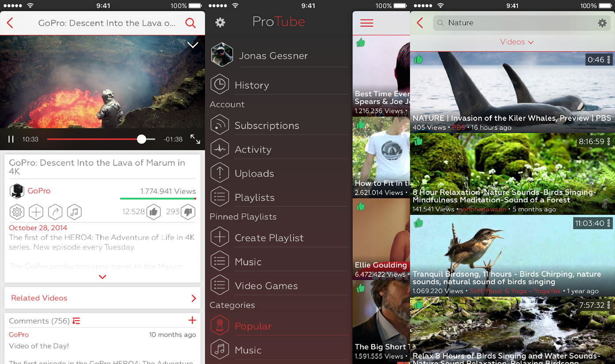This screenshot has width=615, height=364.
Task: Open Activity in the side menu
Action: (x=279, y=149)
